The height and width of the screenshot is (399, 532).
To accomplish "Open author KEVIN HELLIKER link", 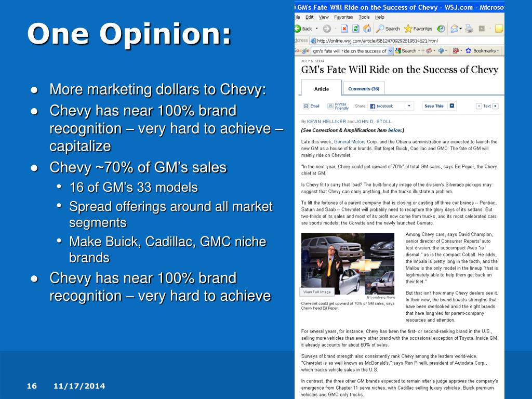I will [326, 122].
